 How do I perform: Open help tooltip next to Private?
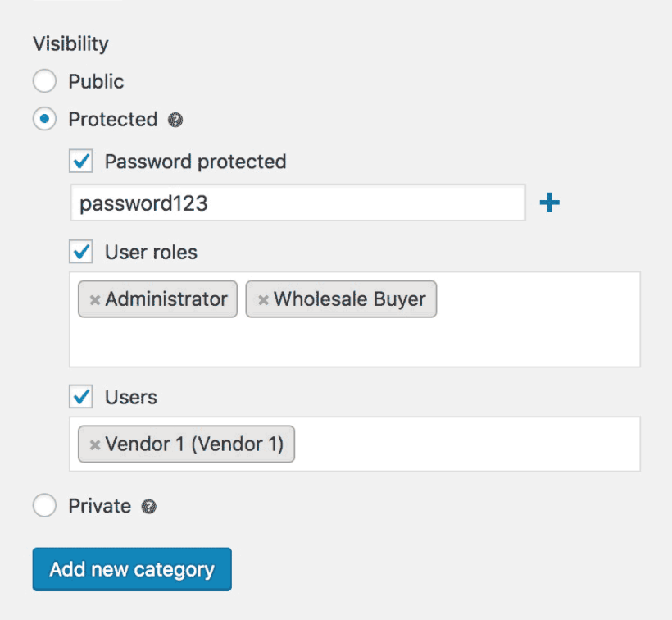149,507
